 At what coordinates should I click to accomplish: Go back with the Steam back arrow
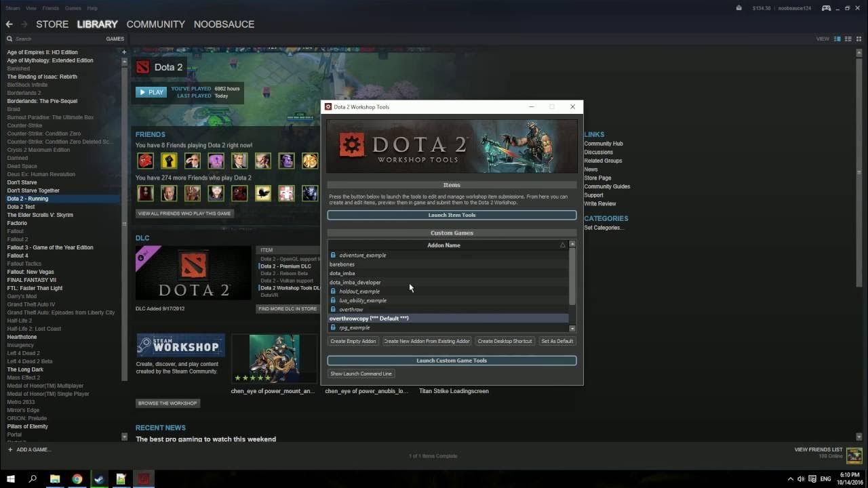tap(9, 24)
